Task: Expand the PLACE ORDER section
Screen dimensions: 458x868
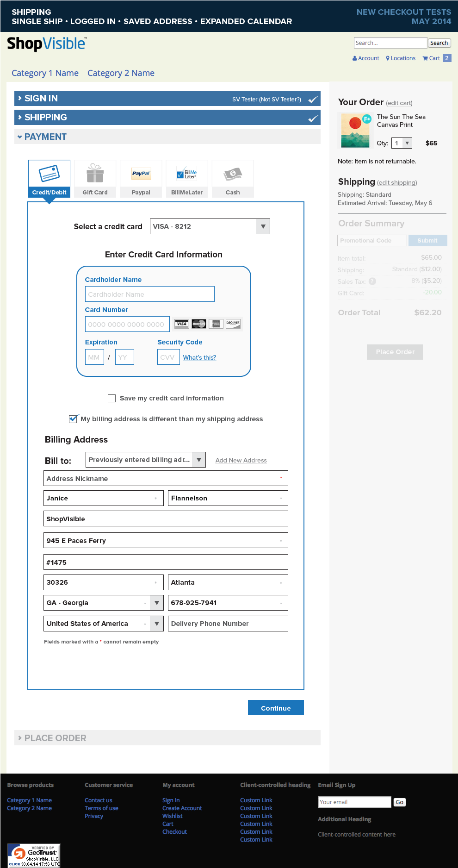Action: (167, 738)
